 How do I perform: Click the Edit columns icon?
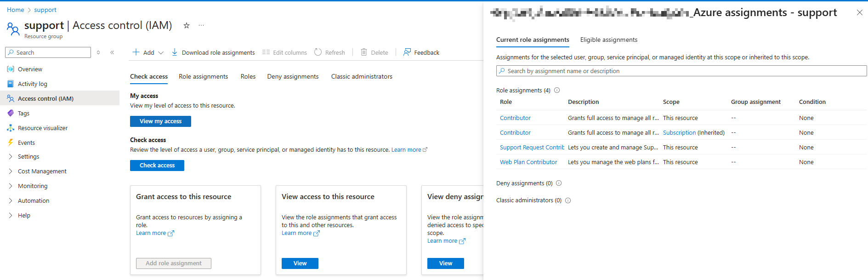coord(266,52)
